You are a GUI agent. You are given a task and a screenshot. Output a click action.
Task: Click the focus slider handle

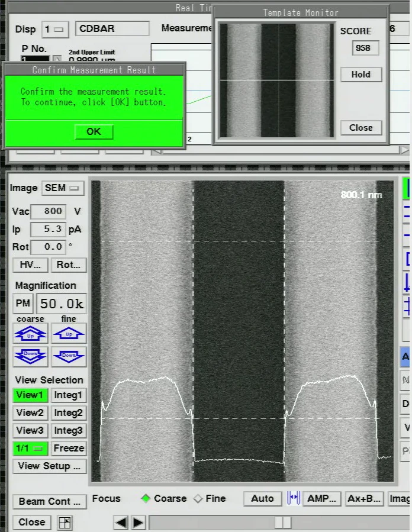pos(283,522)
